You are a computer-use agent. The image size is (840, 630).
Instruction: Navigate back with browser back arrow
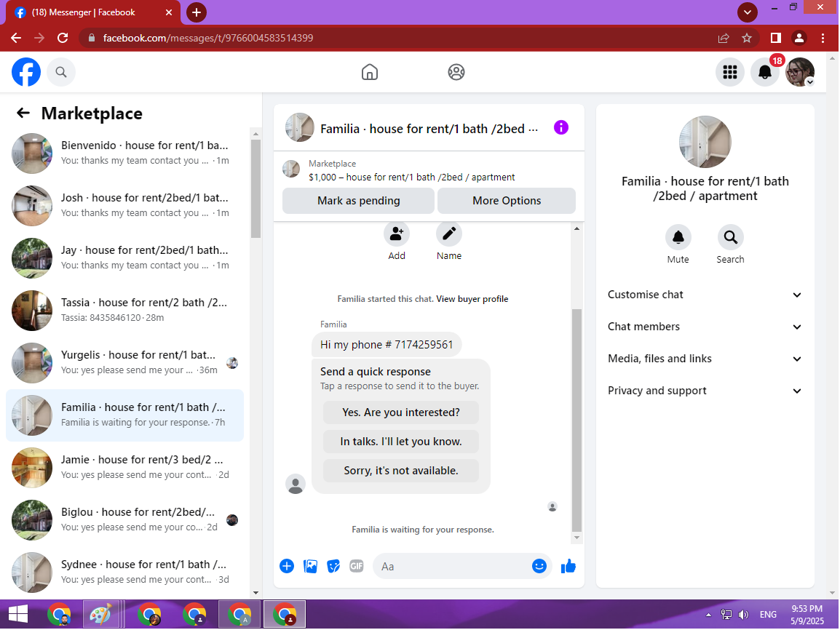[x=16, y=38]
